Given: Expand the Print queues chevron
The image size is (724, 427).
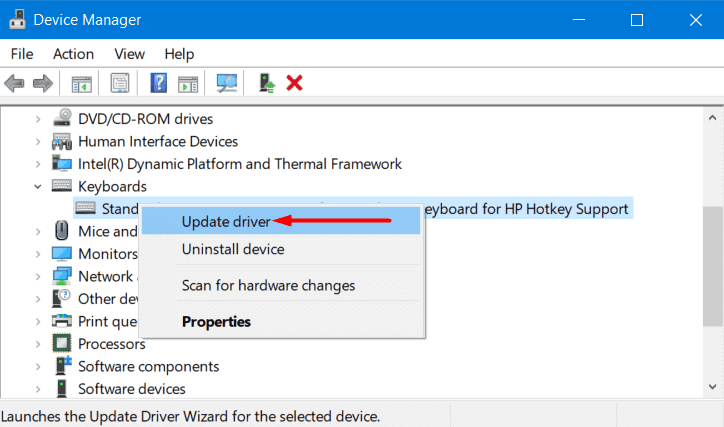Looking at the screenshot, I should (38, 321).
